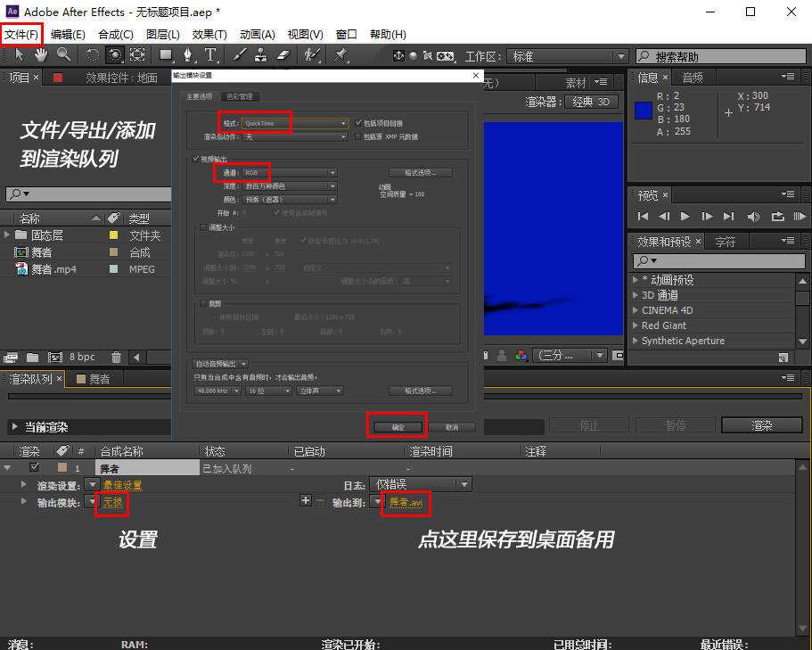Screen dimensions: 812x650
Task: Create new folder in Project panel
Action: pos(33,358)
